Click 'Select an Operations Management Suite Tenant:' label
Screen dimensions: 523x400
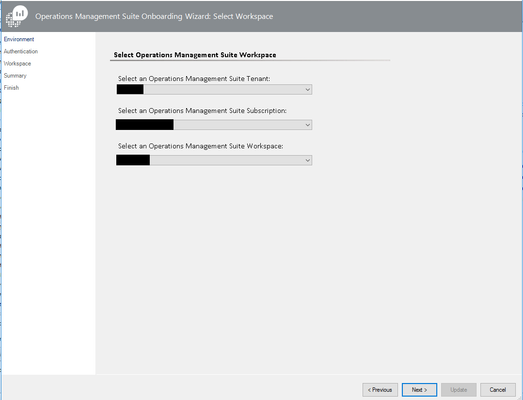pos(194,79)
